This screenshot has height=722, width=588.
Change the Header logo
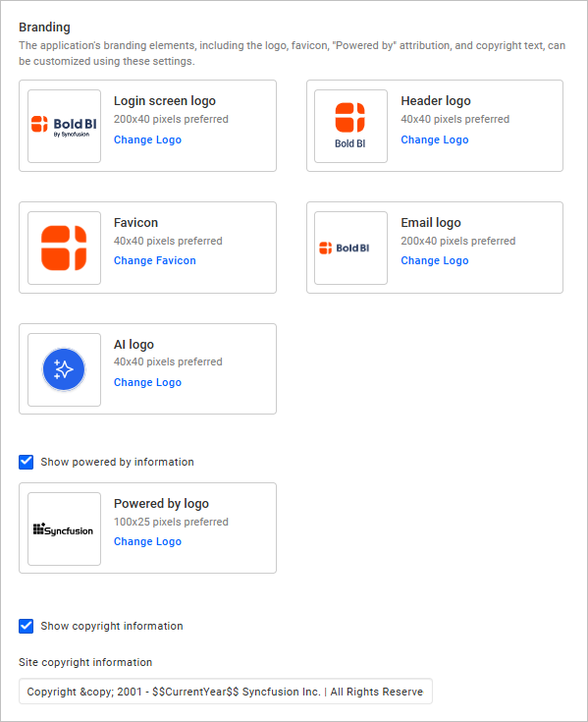click(435, 139)
